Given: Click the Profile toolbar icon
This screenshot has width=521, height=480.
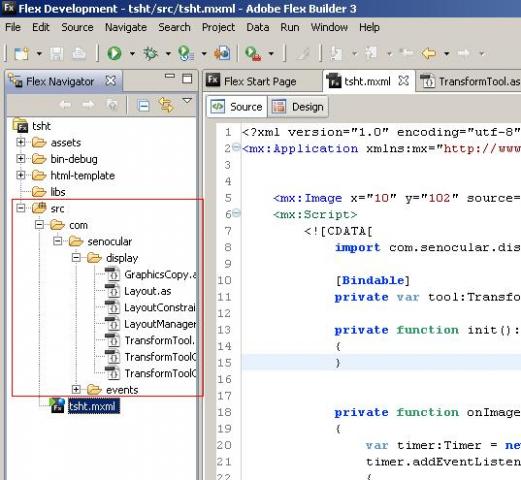Looking at the screenshot, I should [186, 53].
